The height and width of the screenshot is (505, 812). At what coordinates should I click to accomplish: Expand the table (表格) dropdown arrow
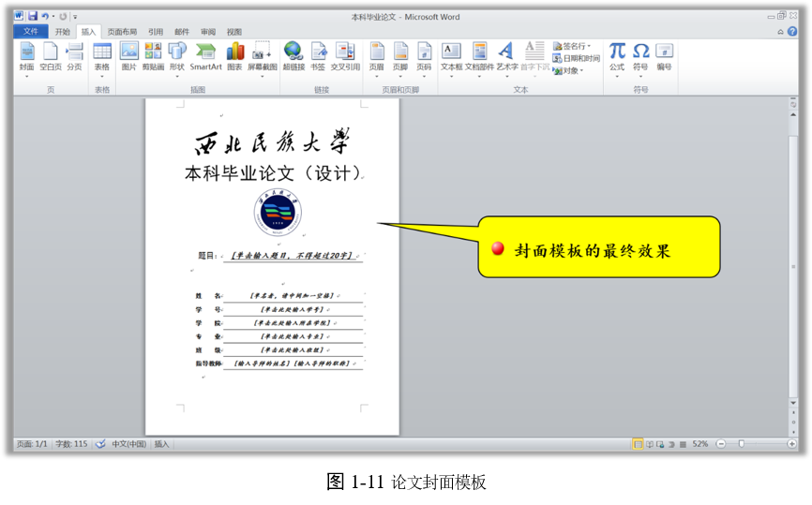(102, 76)
